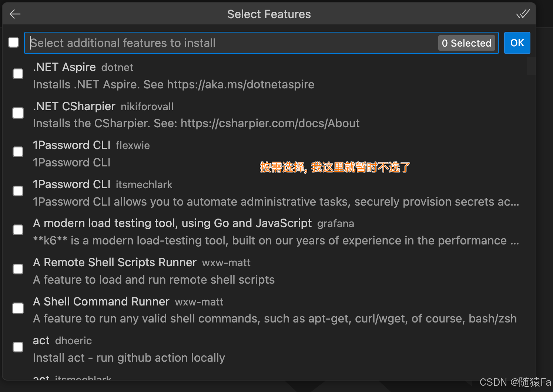Tick the grafana load testing tool checkbox
This screenshot has height=392, width=553.
pyautogui.click(x=18, y=230)
